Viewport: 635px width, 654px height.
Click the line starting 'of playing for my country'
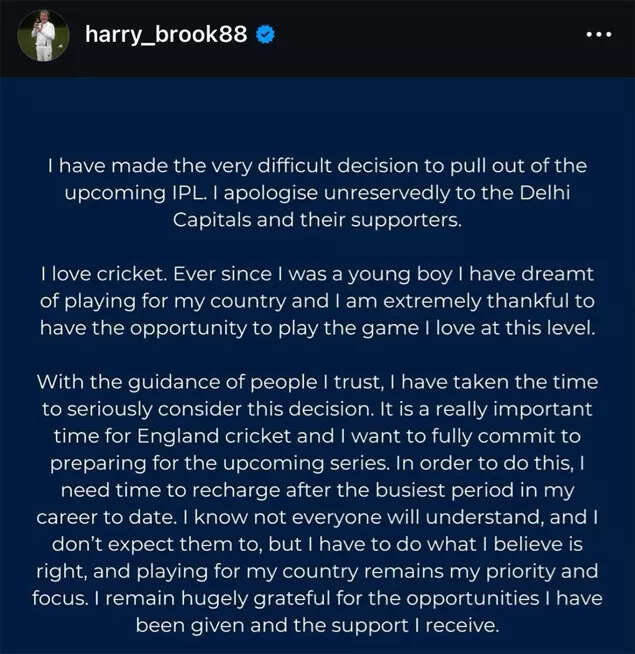(x=317, y=301)
